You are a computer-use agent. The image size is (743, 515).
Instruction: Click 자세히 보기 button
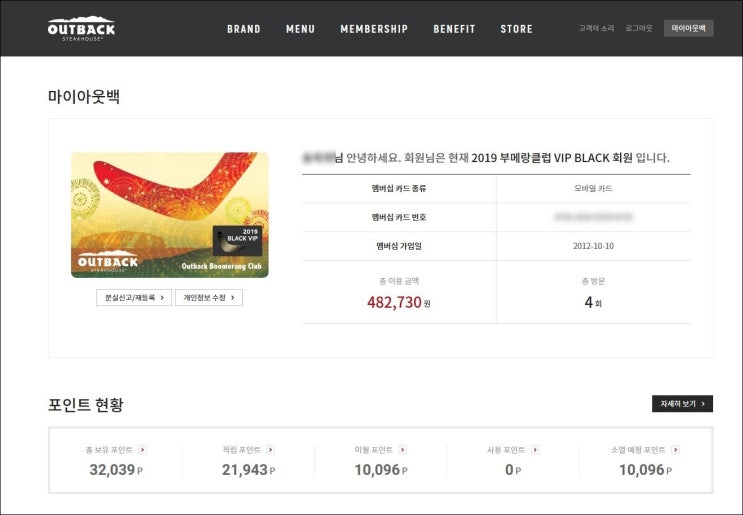click(x=682, y=404)
